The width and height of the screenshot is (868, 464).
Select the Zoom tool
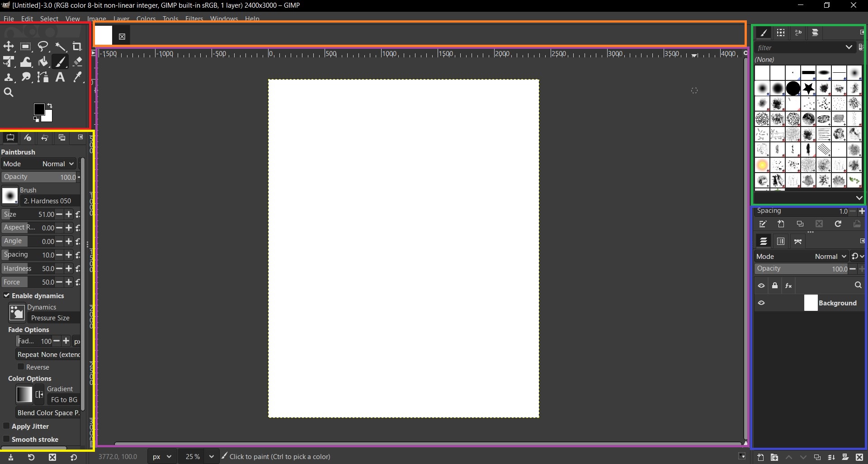[9, 92]
